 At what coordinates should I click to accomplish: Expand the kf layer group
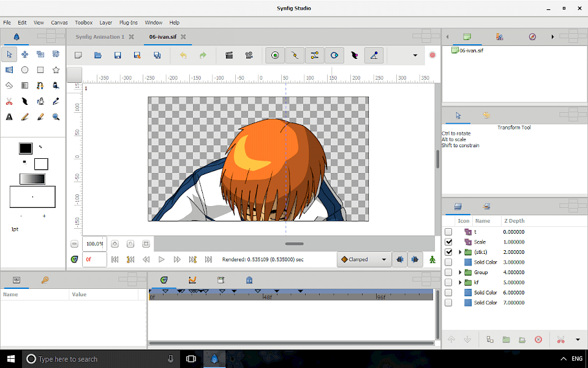(x=460, y=282)
